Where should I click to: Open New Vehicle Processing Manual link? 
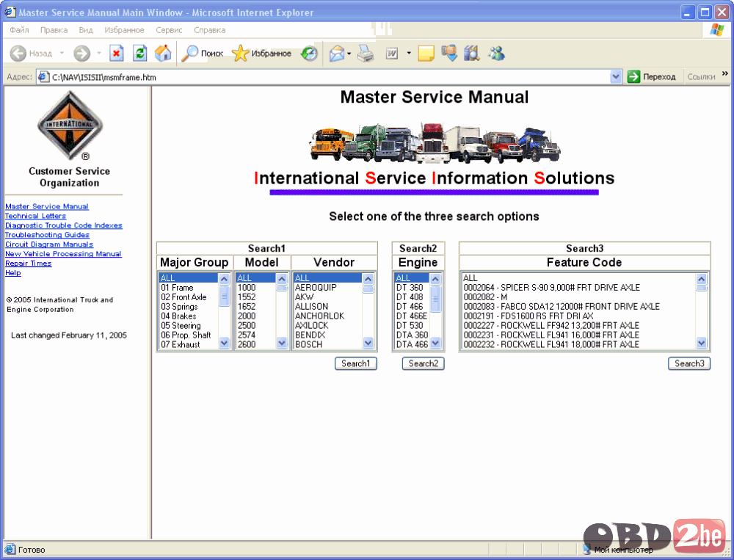(63, 254)
